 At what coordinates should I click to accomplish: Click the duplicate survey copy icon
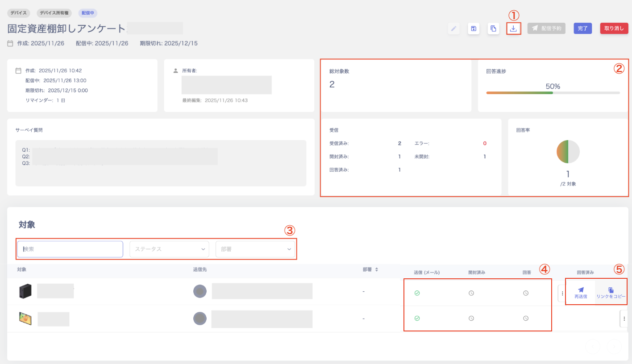click(493, 29)
